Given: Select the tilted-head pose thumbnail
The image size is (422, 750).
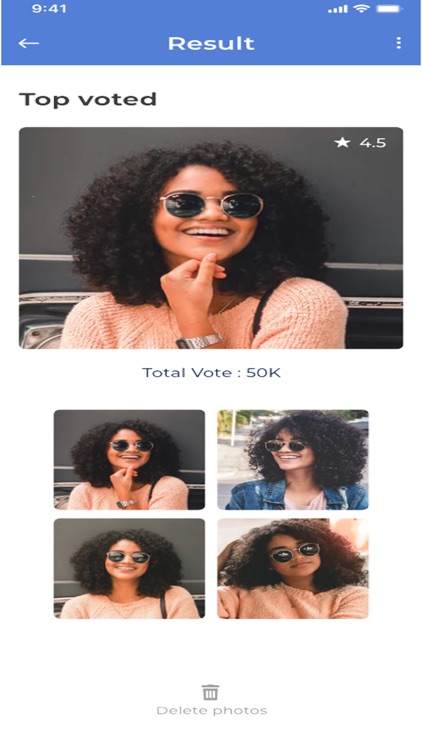Looking at the screenshot, I should click(293, 569).
